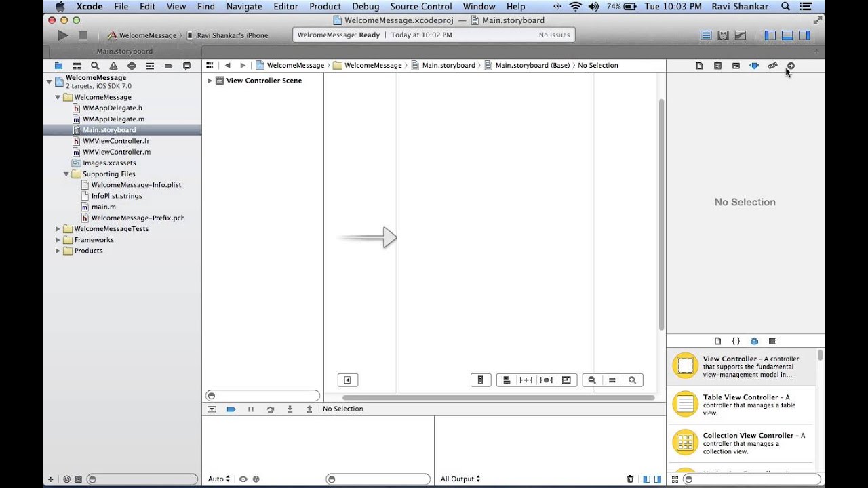Choose destination Ravi Shankar's iPhone
The height and width of the screenshot is (488, 868).
pyautogui.click(x=227, y=35)
